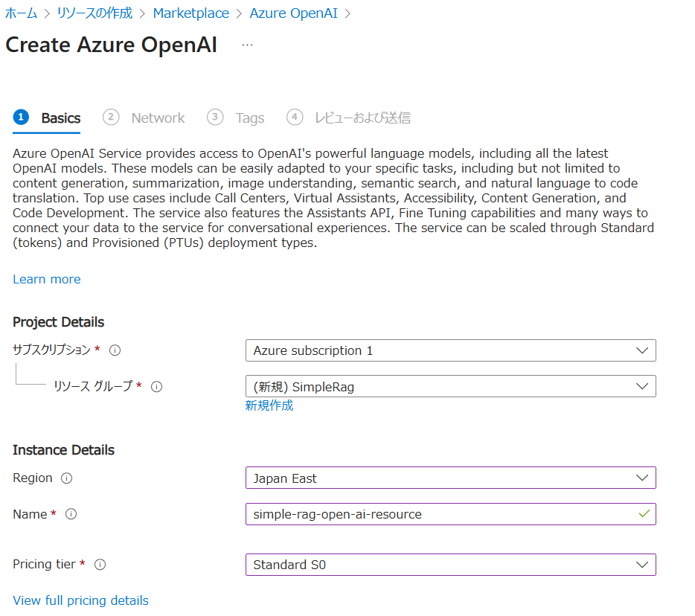This screenshot has width=695, height=616.
Task: Open View full pricing details link
Action: 80,600
